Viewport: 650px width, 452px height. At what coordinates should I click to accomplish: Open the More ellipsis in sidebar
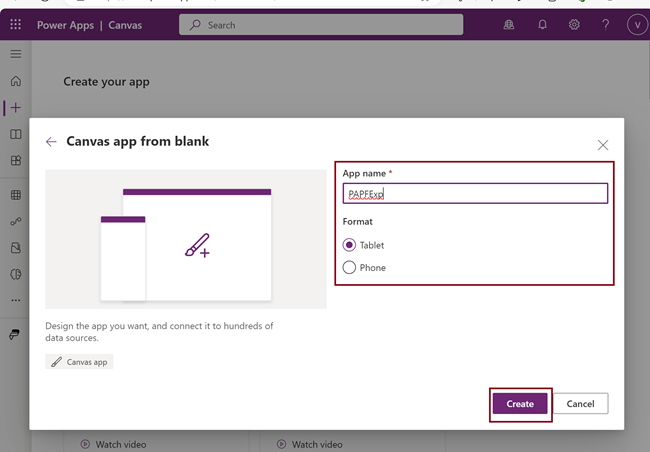click(x=16, y=300)
